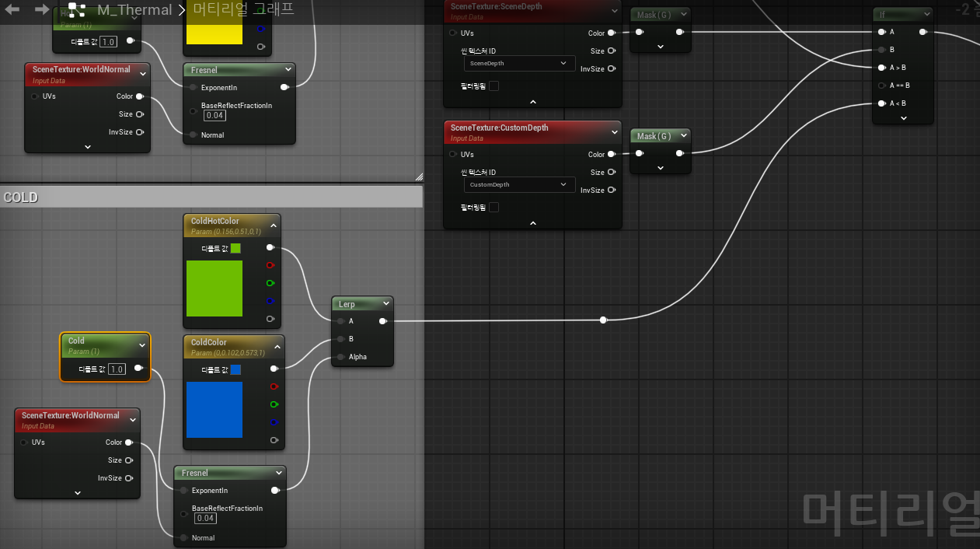
Task: Open the SceneDepth texture ID dropdown
Action: [519, 64]
